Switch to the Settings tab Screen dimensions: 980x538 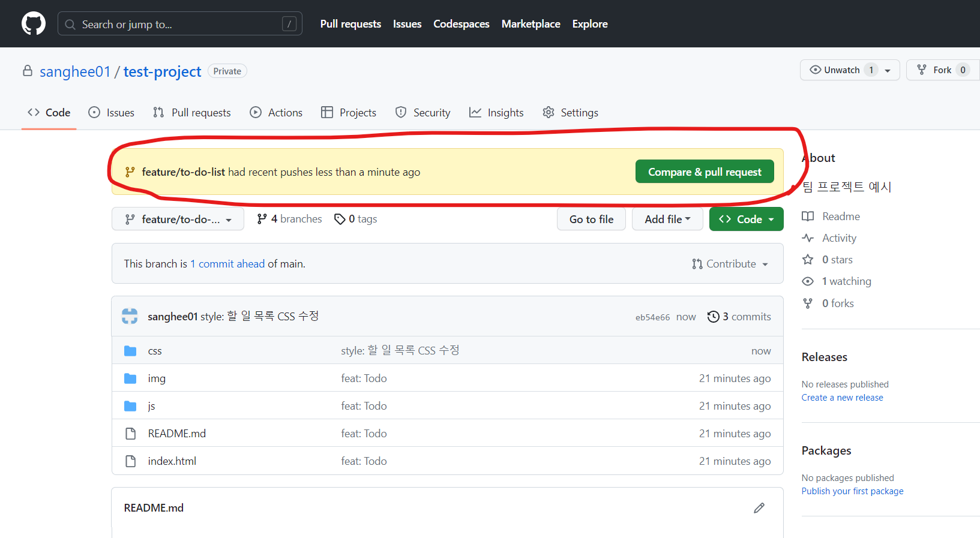click(571, 113)
